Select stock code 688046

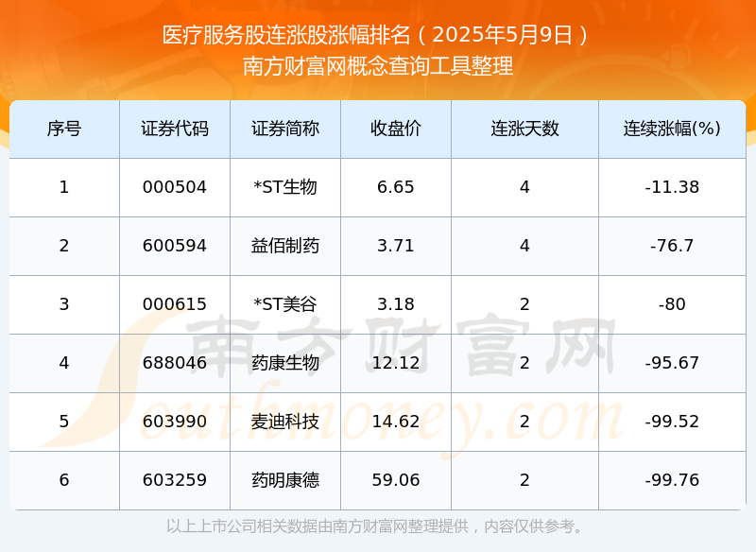tap(175, 363)
